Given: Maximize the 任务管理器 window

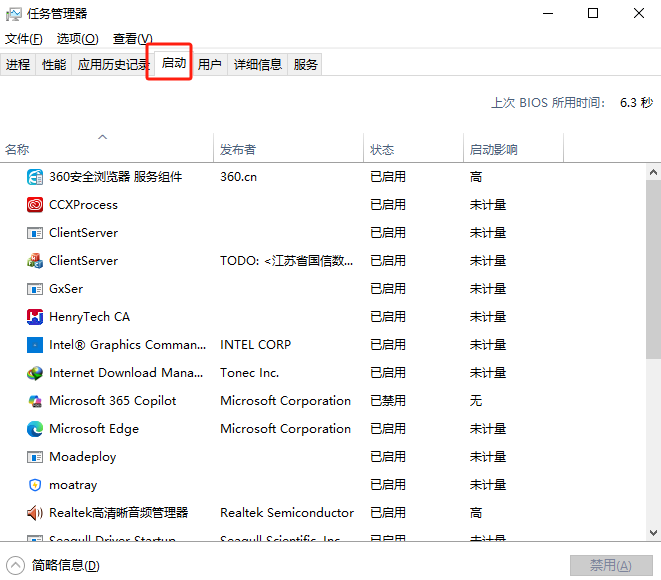Looking at the screenshot, I should (593, 13).
